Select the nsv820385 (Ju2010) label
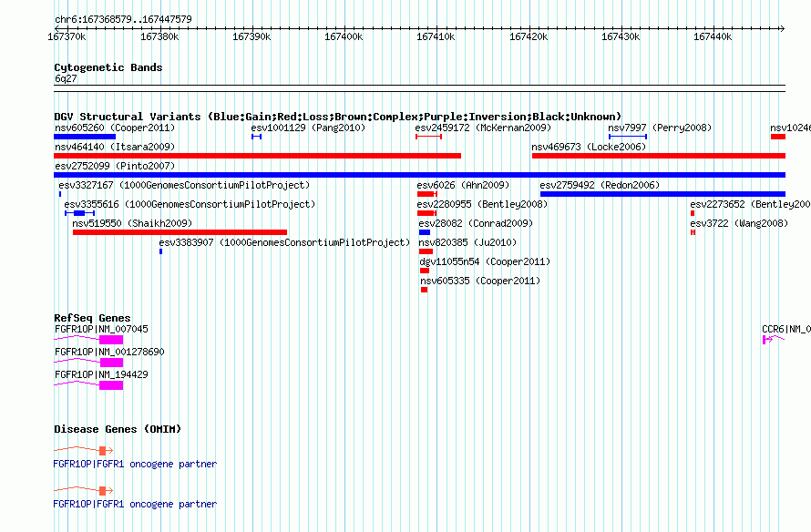 click(467, 242)
